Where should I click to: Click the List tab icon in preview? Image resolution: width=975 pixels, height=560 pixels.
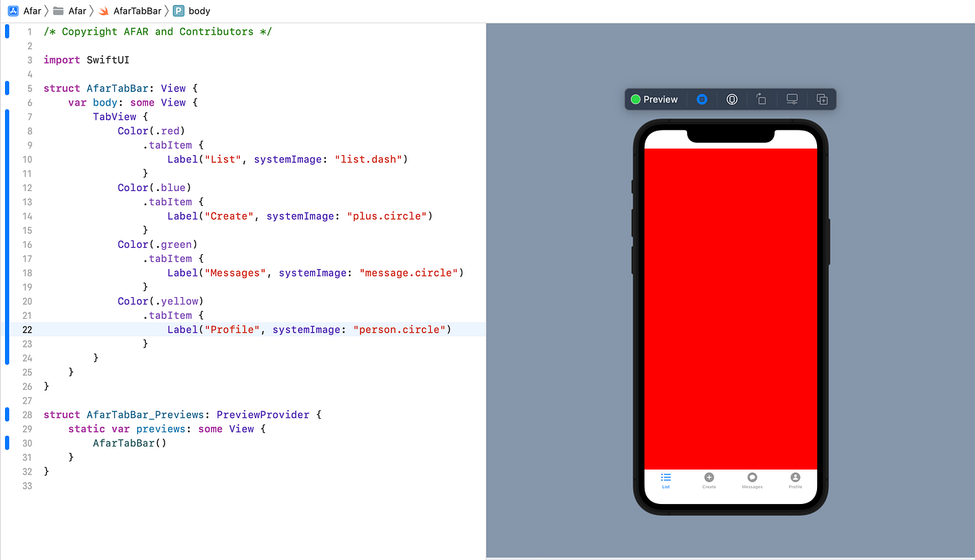click(666, 476)
